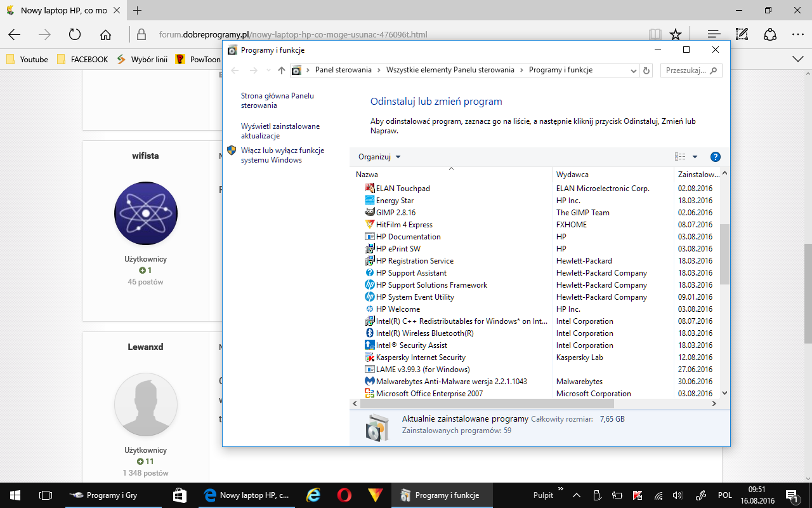Screen dimensions: 812x508
Task: Select the HP Documentation icon
Action: (370, 237)
